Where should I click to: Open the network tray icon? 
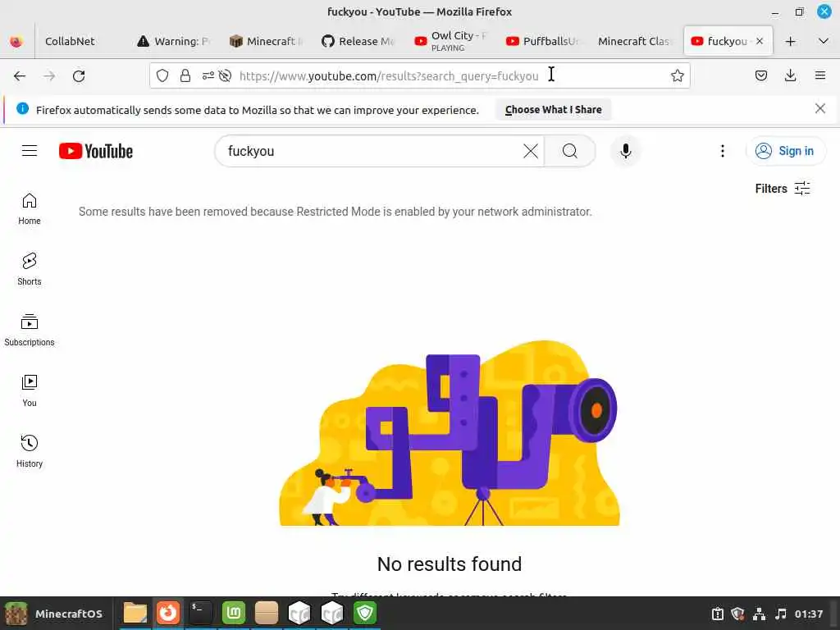click(x=759, y=614)
